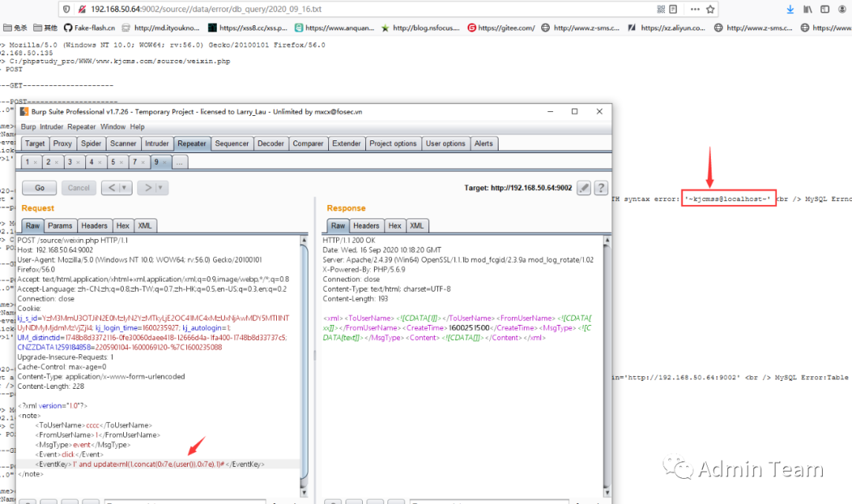Close Repeater sub-tab 9
Screen dimensions: 852x504
165,162
